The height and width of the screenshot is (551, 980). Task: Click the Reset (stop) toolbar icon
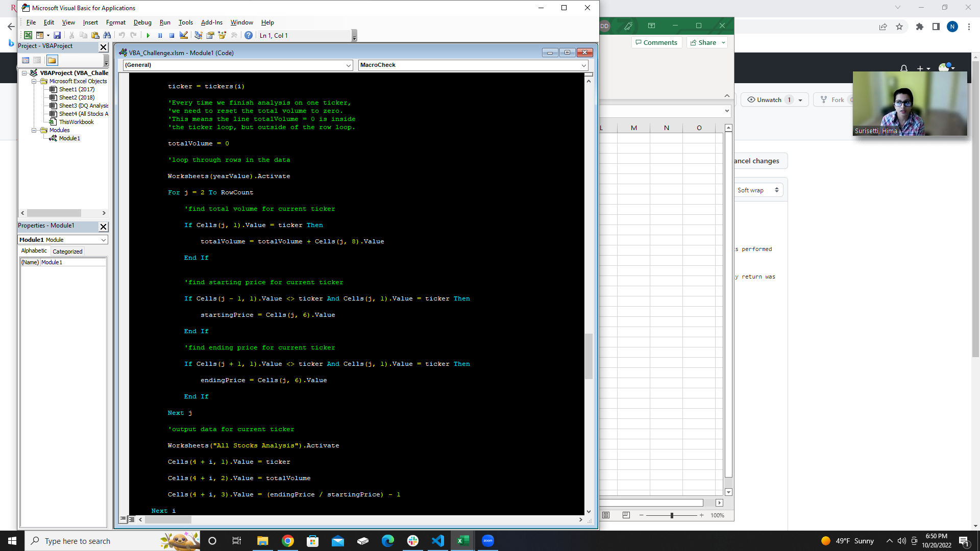pyautogui.click(x=171, y=36)
